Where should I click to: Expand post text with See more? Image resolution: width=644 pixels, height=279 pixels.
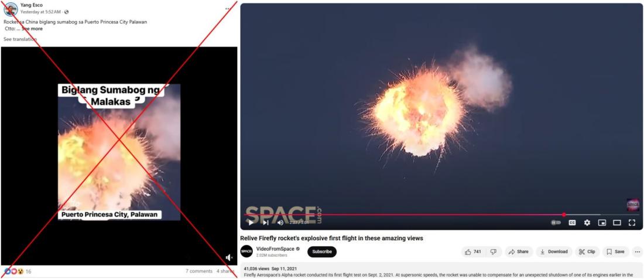pos(32,29)
